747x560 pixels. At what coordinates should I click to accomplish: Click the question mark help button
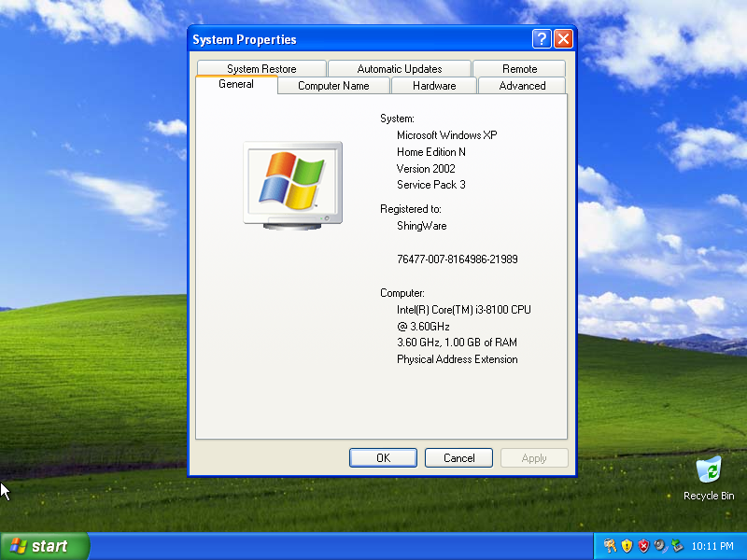542,39
